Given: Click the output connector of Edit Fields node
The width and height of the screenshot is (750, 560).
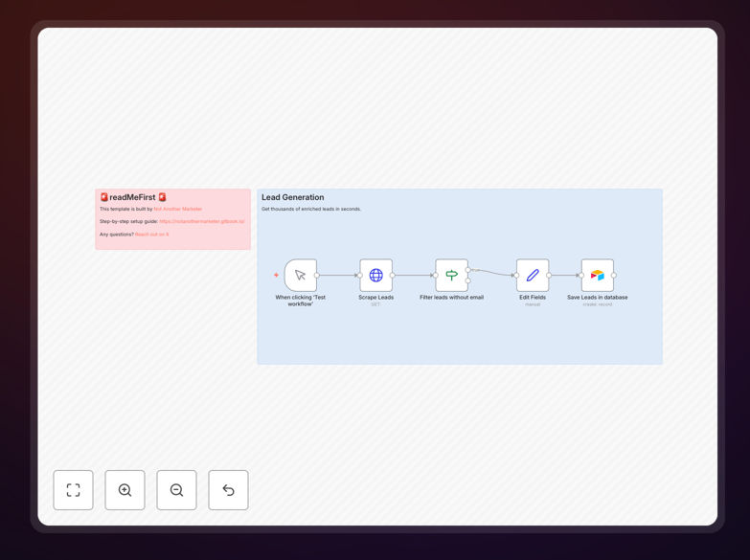Looking at the screenshot, I should 549,275.
